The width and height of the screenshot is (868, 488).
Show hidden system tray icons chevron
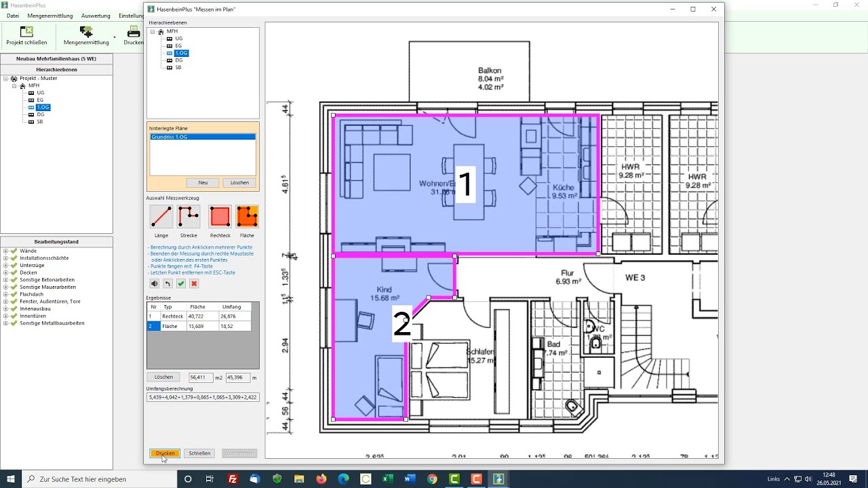click(x=787, y=479)
